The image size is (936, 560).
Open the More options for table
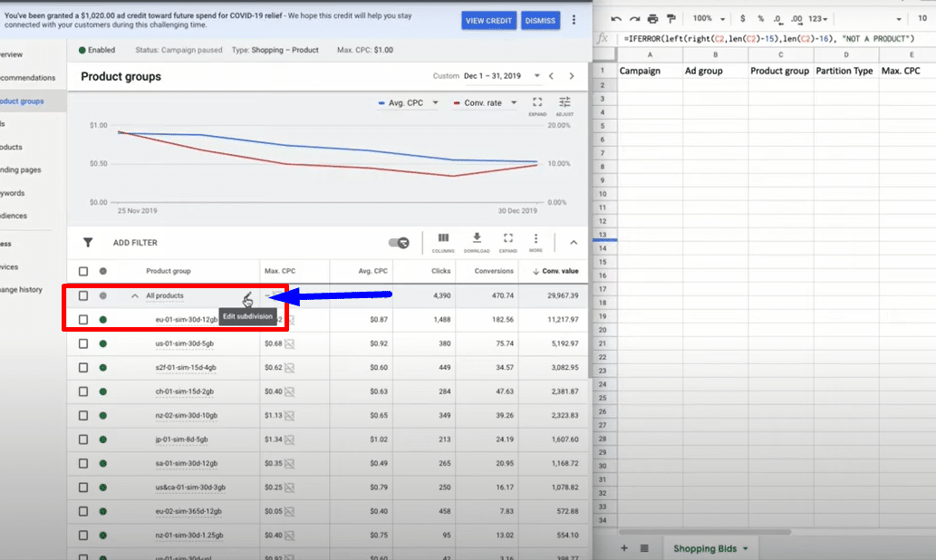click(x=536, y=242)
